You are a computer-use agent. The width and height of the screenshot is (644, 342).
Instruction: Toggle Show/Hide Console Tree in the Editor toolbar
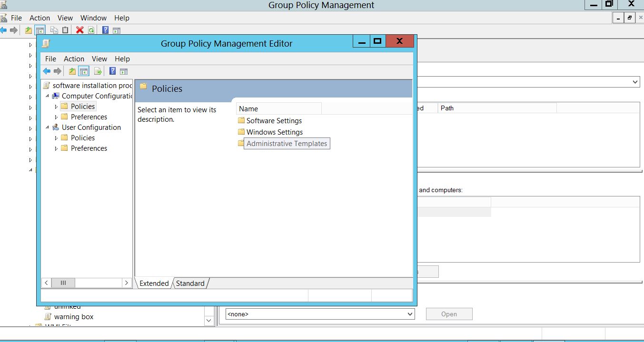[x=84, y=71]
